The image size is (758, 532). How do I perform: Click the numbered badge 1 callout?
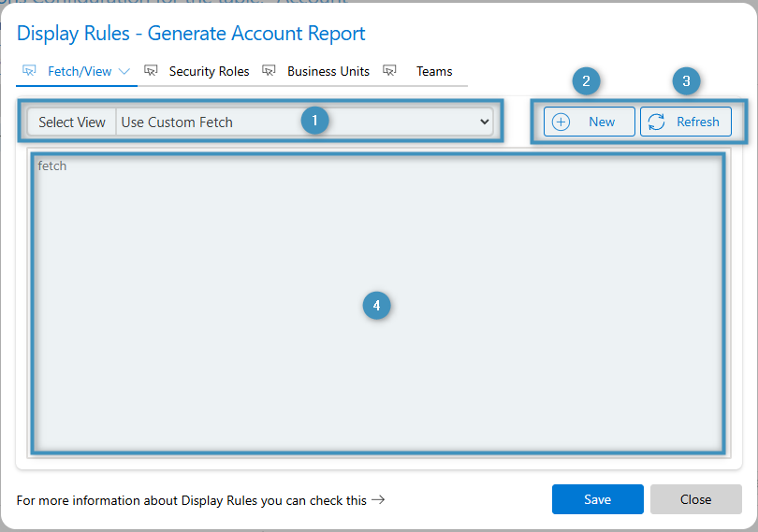coord(314,120)
